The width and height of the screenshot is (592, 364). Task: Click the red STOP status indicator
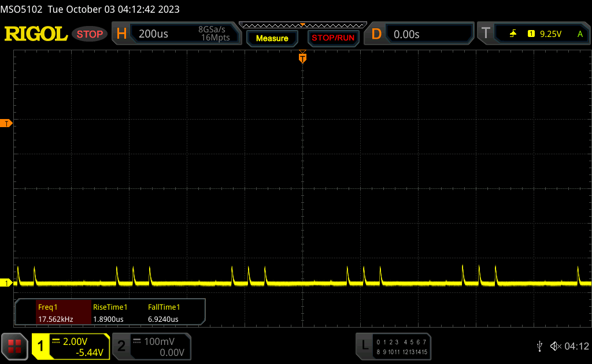pos(90,34)
